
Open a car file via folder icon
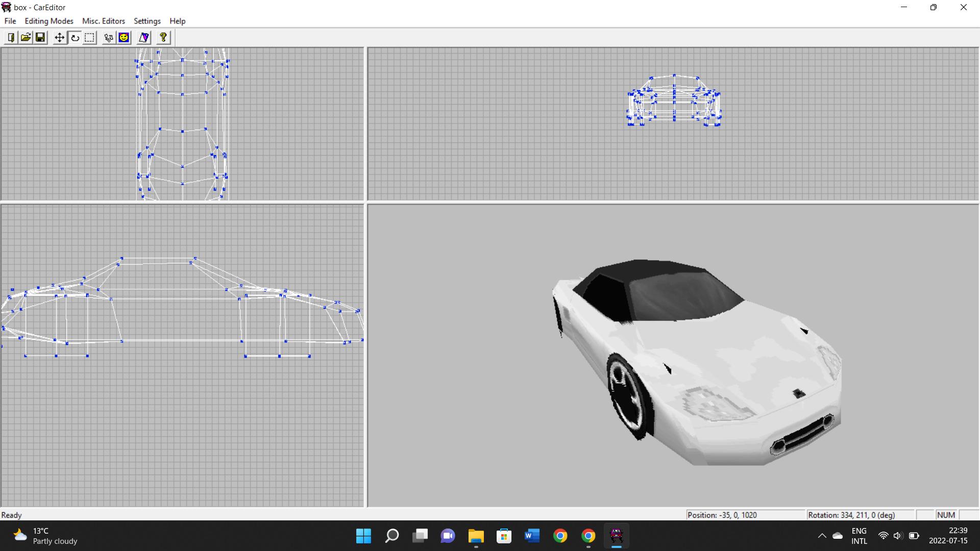(26, 38)
